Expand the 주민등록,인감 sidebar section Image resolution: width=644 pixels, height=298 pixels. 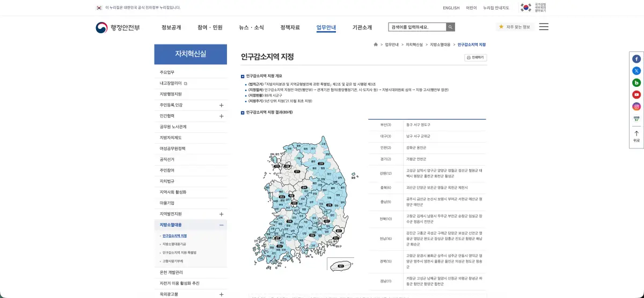221,105
